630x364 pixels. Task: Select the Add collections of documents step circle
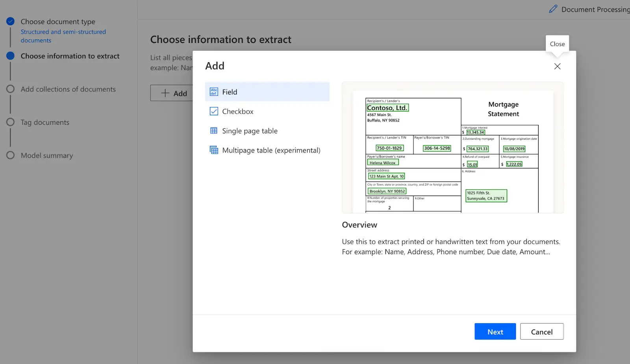[11, 89]
